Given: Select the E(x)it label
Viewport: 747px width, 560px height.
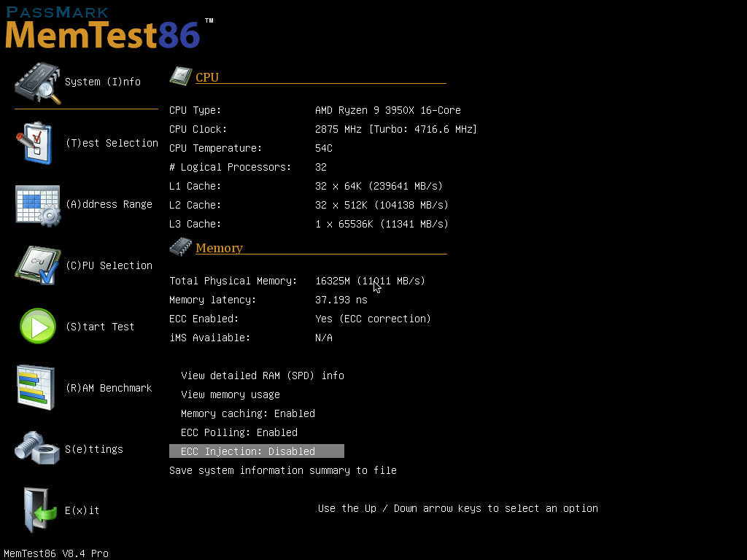Looking at the screenshot, I should pyautogui.click(x=82, y=510).
